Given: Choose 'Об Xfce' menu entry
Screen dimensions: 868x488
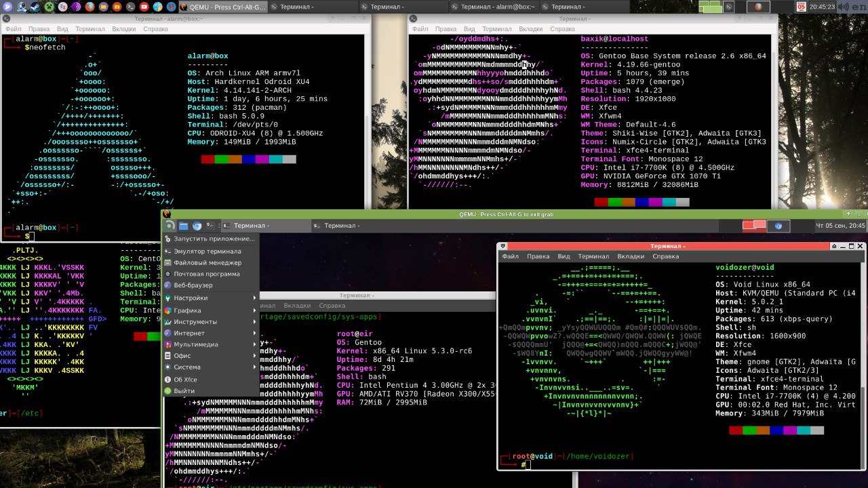Looking at the screenshot, I should 210,380.
